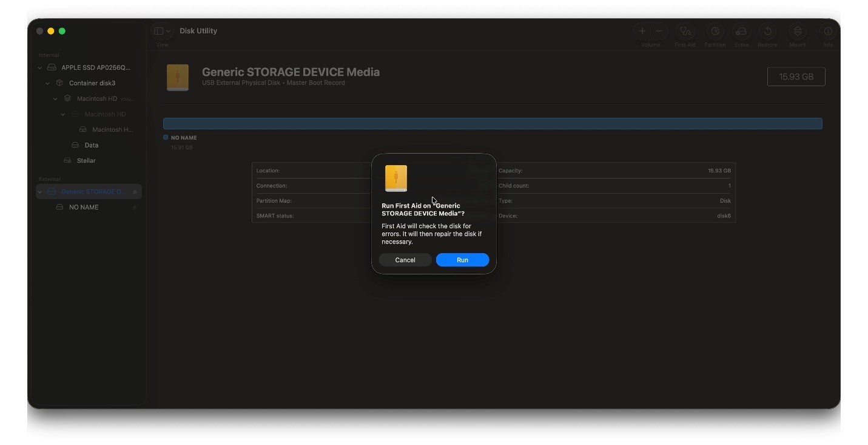This screenshot has width=868, height=445.
Task: Collapse the Generic STORAGE device tree
Action: (x=40, y=192)
